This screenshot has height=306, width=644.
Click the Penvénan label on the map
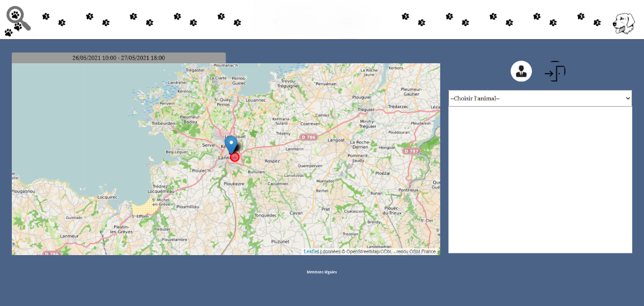tap(326, 84)
